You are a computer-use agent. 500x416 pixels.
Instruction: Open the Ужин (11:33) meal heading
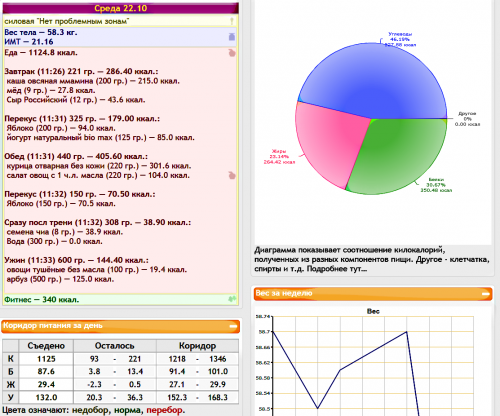pyautogui.click(x=76, y=260)
